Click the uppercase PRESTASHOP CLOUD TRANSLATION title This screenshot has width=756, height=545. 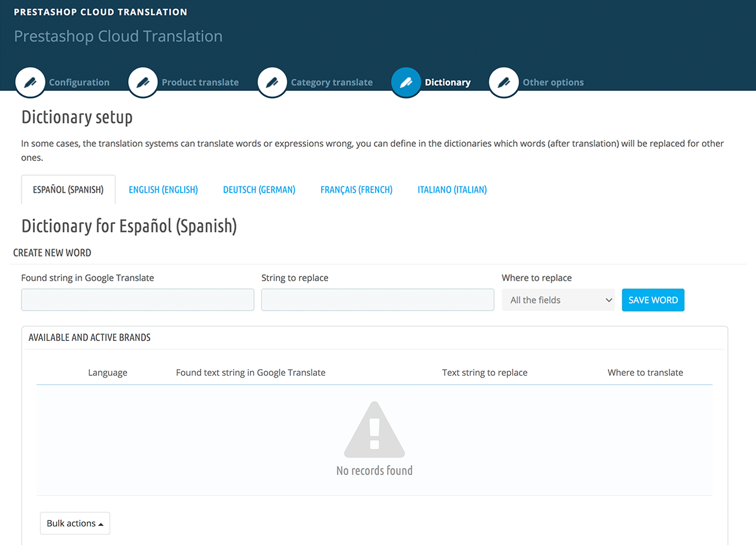[100, 12]
